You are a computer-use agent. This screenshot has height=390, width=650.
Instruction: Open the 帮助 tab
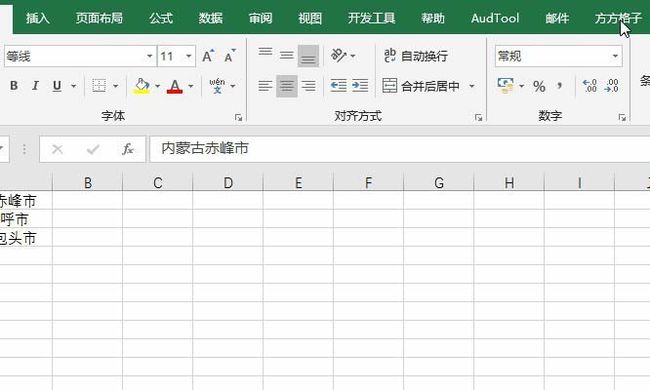tap(433, 18)
